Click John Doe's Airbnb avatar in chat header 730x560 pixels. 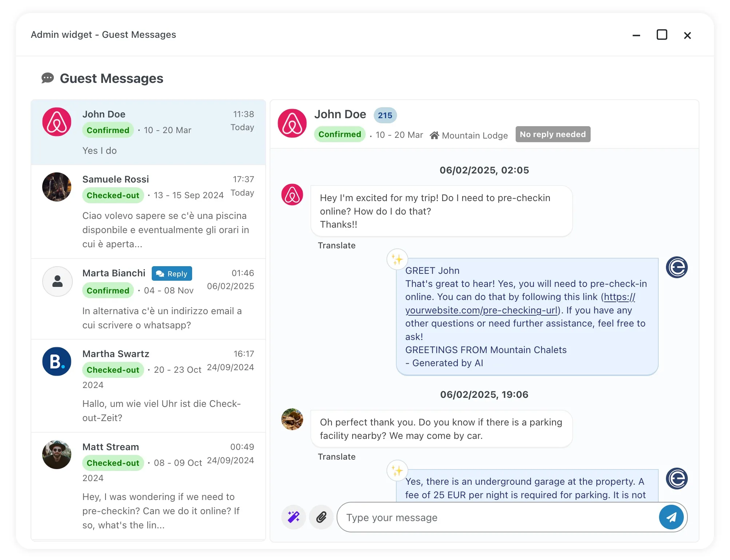click(x=292, y=124)
